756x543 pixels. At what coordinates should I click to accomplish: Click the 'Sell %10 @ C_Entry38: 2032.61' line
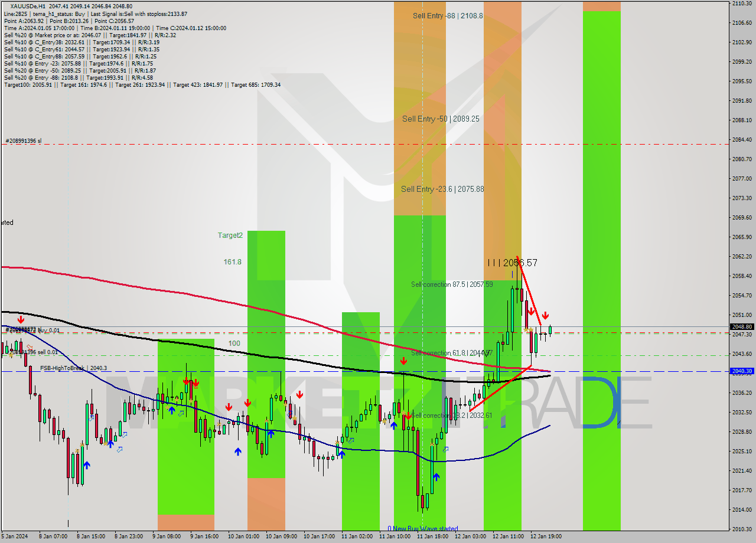[82, 42]
